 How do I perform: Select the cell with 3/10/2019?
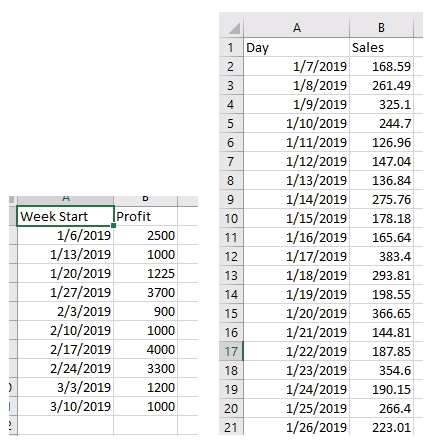[x=65, y=406]
